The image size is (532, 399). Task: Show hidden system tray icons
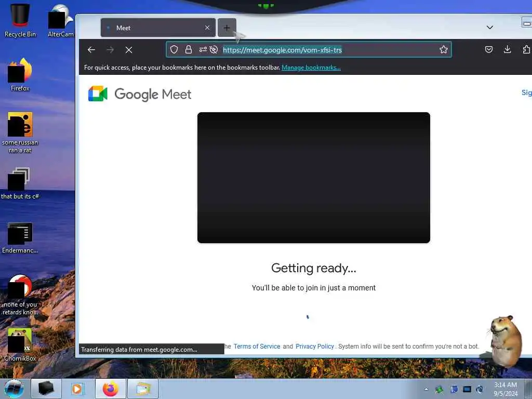[426, 389]
